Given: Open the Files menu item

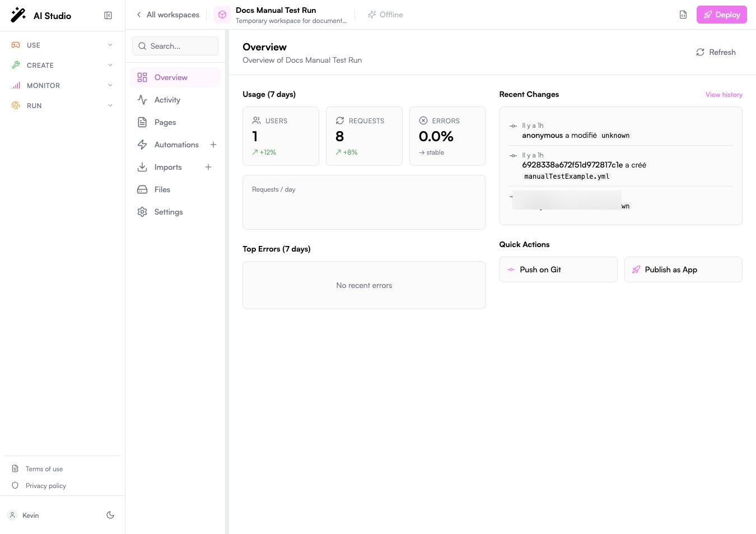Looking at the screenshot, I should 175,189.
